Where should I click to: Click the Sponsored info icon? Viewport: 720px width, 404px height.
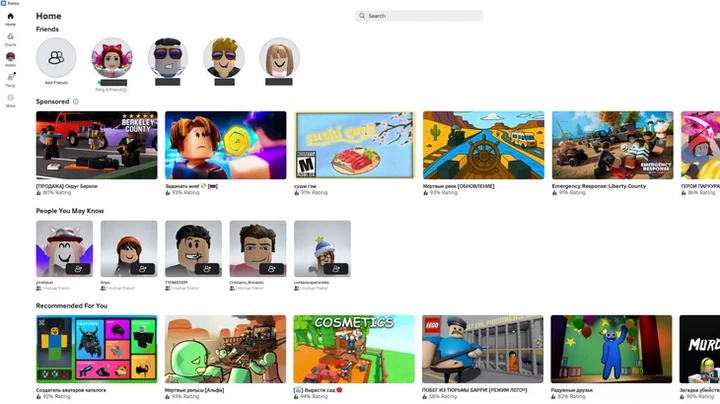76,101
